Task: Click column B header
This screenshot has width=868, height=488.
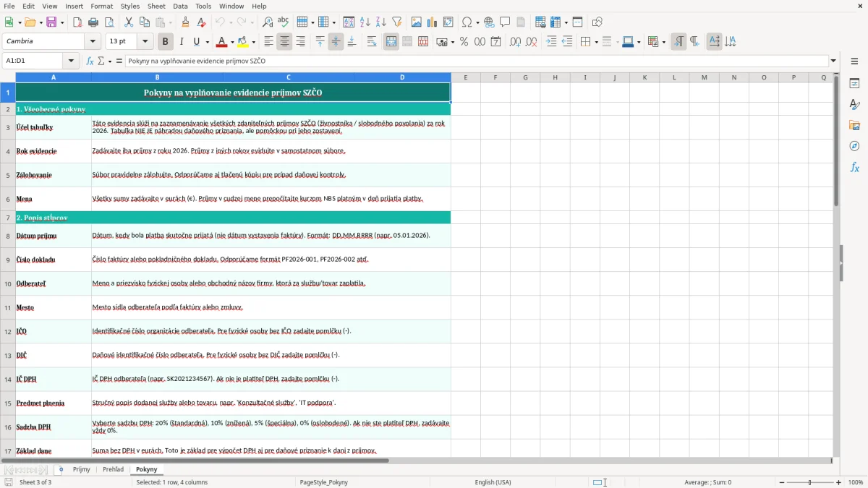Action: click(x=158, y=77)
